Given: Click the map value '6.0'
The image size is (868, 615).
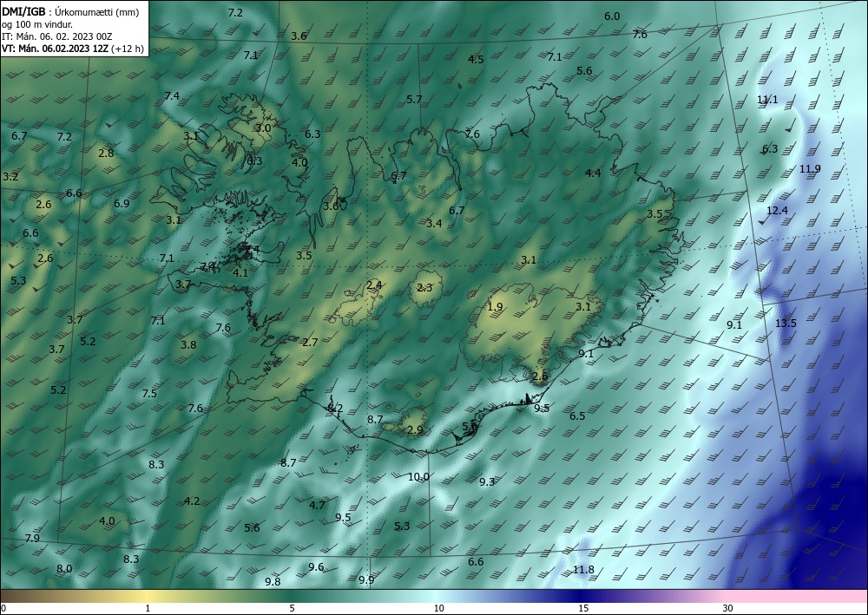Looking at the screenshot, I should 612,16.
